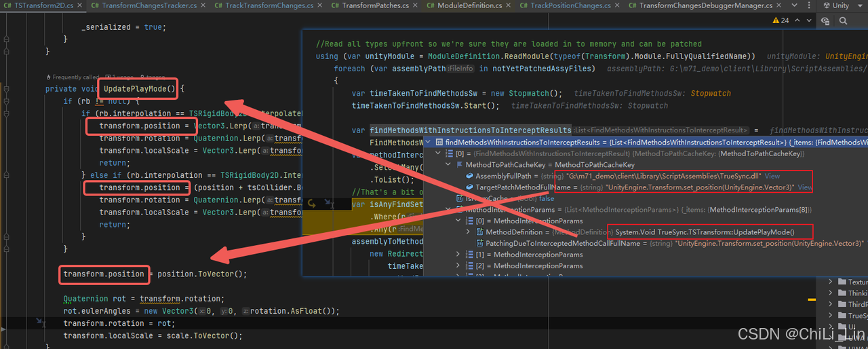This screenshot has width=868, height=349.
Task: Open the ModuleDefinition.cs tab
Action: [x=469, y=5]
